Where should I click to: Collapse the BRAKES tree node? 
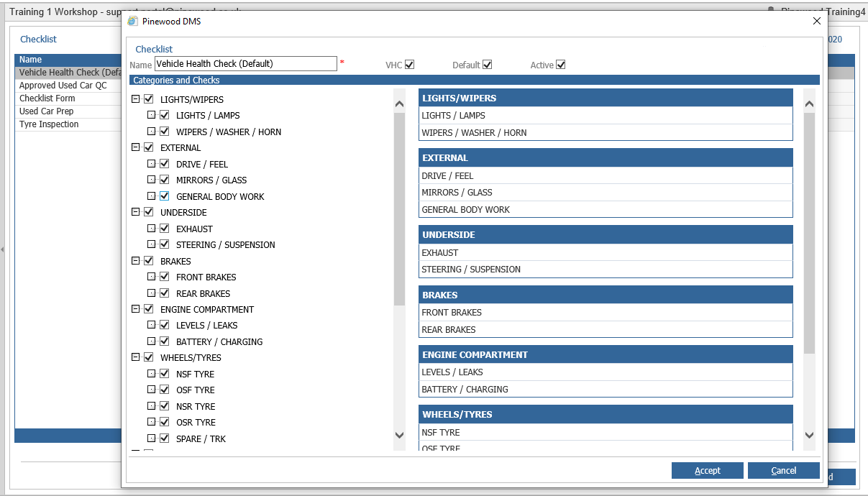[136, 261]
